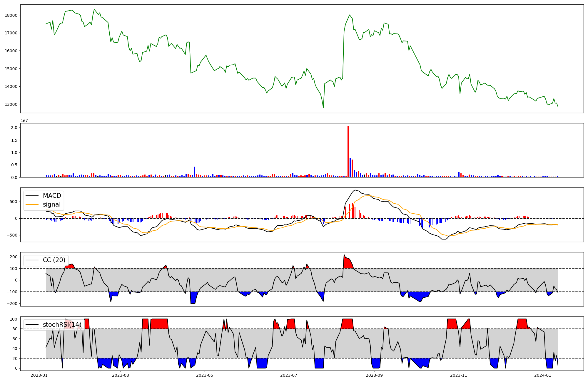This screenshot has height=382, width=588.
Task: Click the 80 tick on stochRSI axis
Action: 15,329
